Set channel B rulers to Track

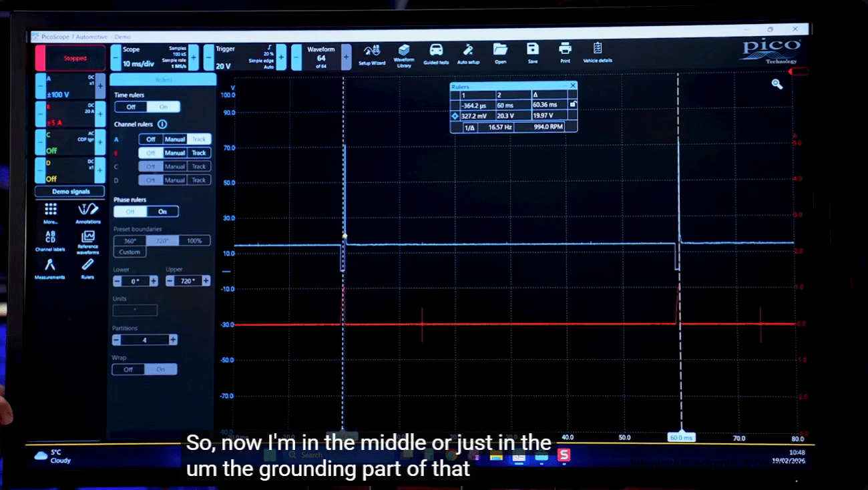tap(199, 153)
